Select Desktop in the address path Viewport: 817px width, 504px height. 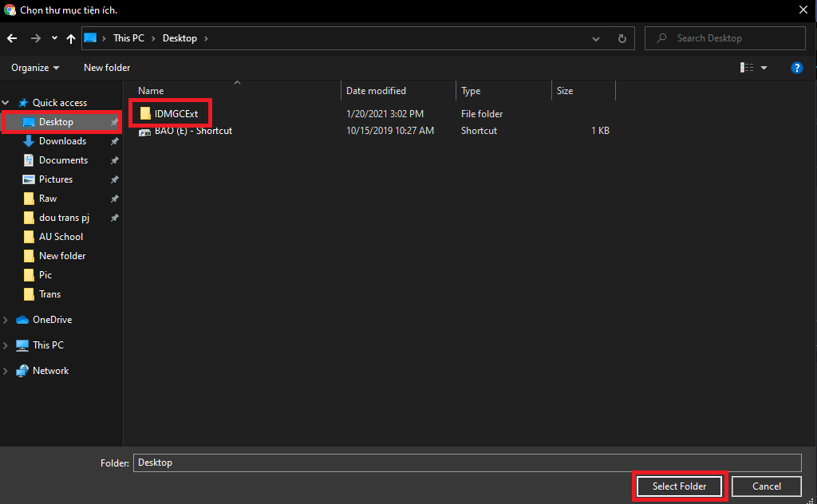[180, 38]
